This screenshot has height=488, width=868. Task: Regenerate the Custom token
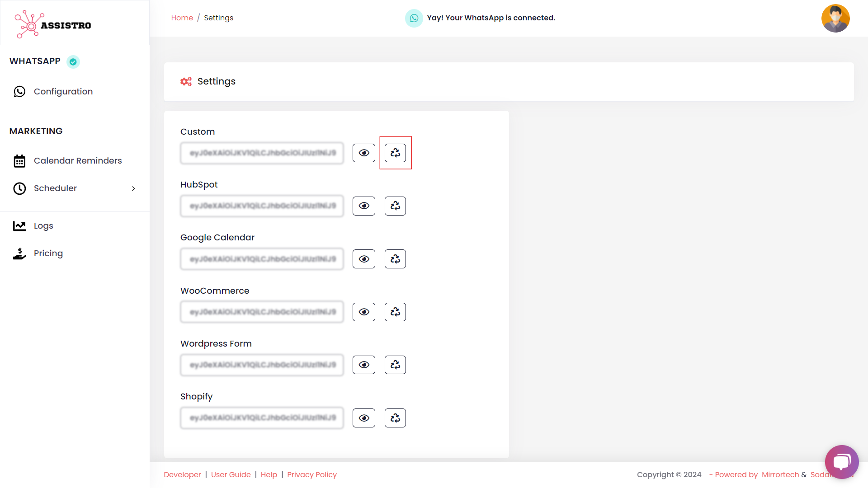pos(395,153)
